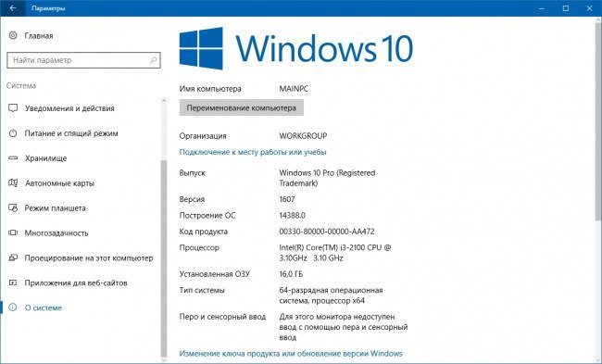The height and width of the screenshot is (364, 602).
Task: Click version value 1607
Action: (287, 199)
